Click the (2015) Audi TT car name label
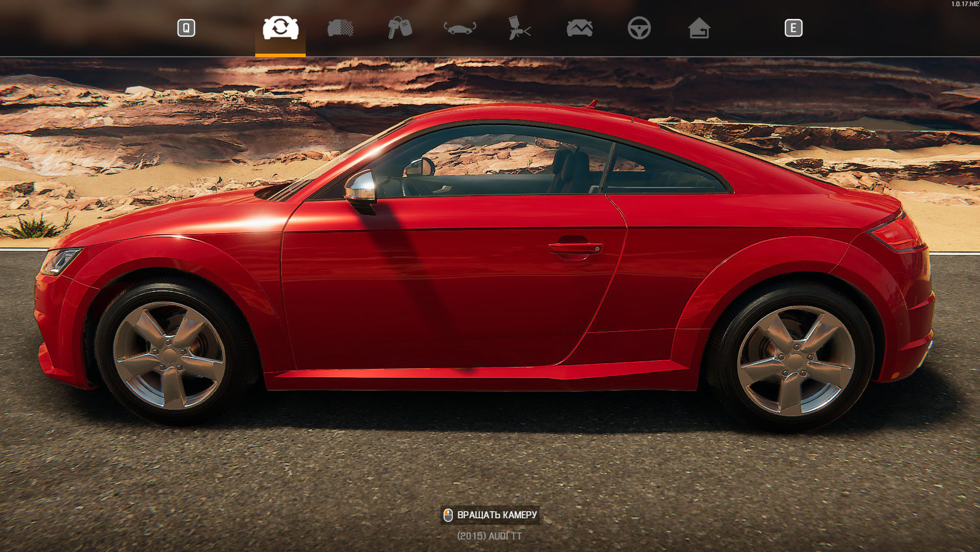Screen dimensions: 980x552 click(x=489, y=536)
